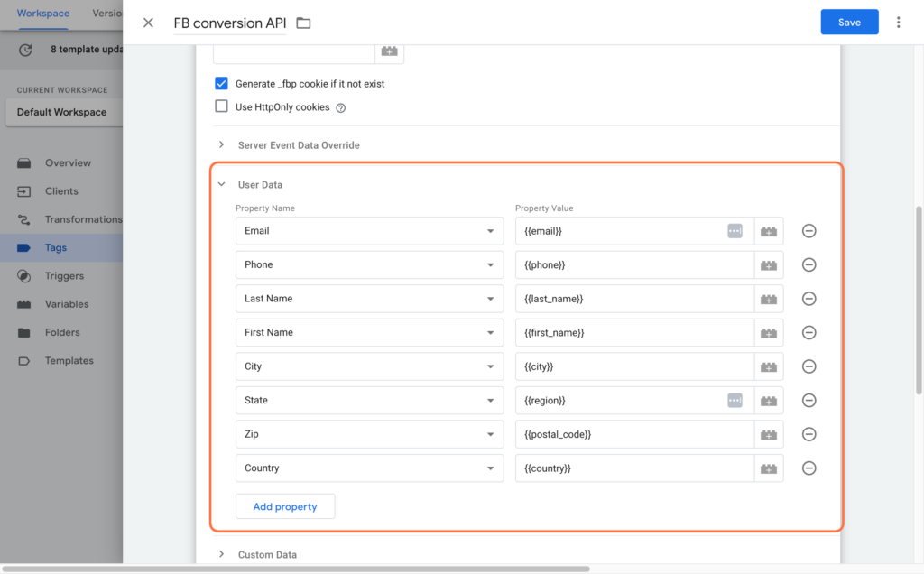Remove the Phone property row
The height and width of the screenshot is (574, 924).
pyautogui.click(x=808, y=264)
